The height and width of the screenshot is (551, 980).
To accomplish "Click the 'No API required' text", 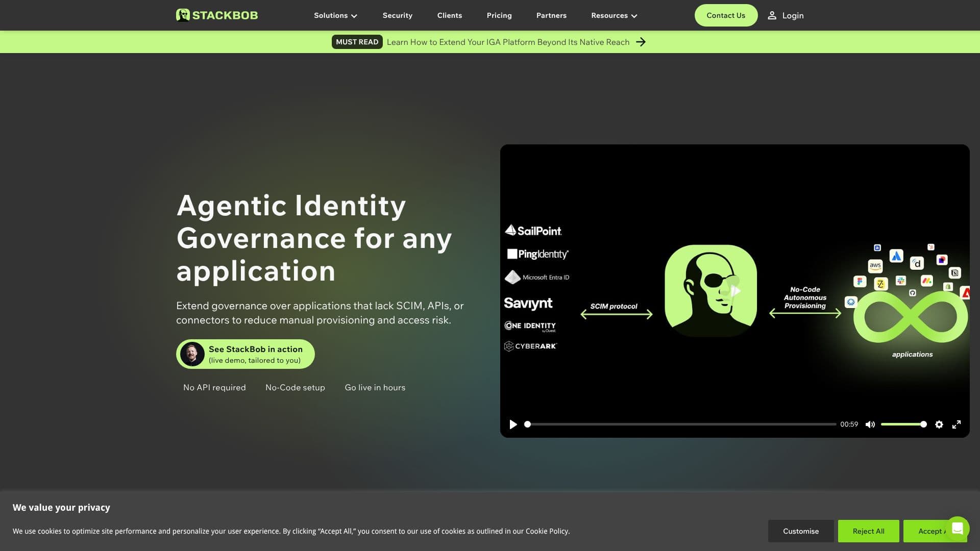I will tap(214, 387).
